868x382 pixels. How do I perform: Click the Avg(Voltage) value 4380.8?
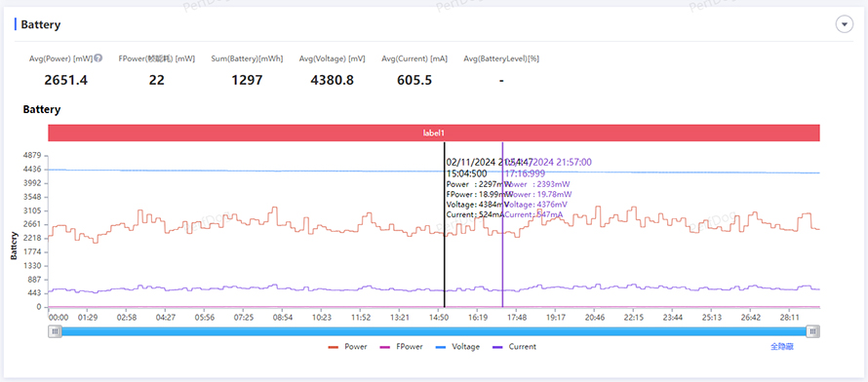pos(333,80)
